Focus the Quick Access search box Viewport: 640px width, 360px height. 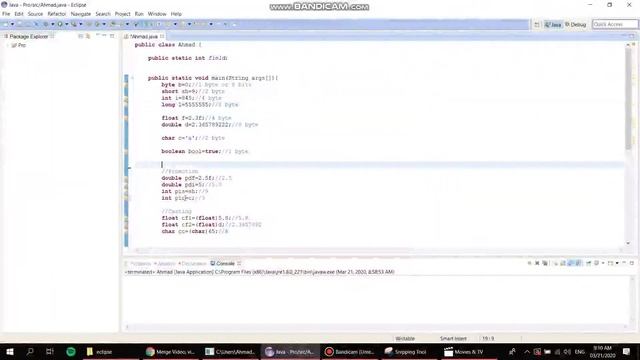coord(615,24)
